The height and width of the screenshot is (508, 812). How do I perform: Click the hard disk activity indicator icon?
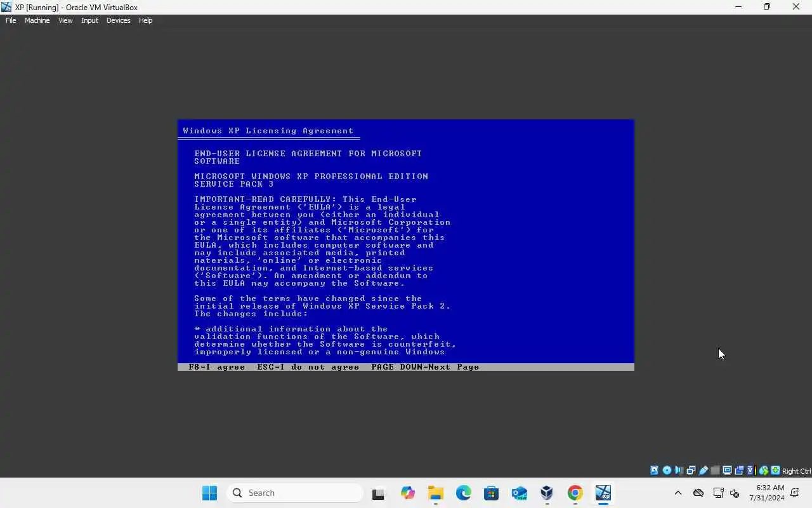point(655,471)
